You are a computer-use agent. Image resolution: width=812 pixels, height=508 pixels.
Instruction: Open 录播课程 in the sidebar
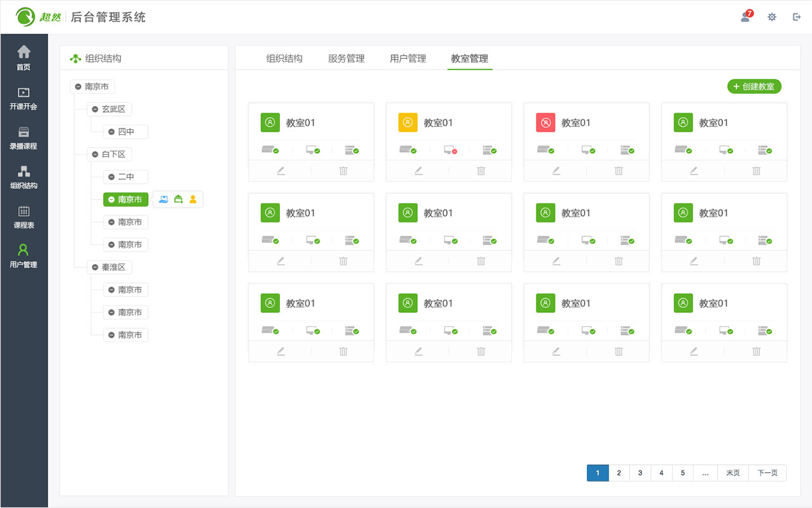23,139
